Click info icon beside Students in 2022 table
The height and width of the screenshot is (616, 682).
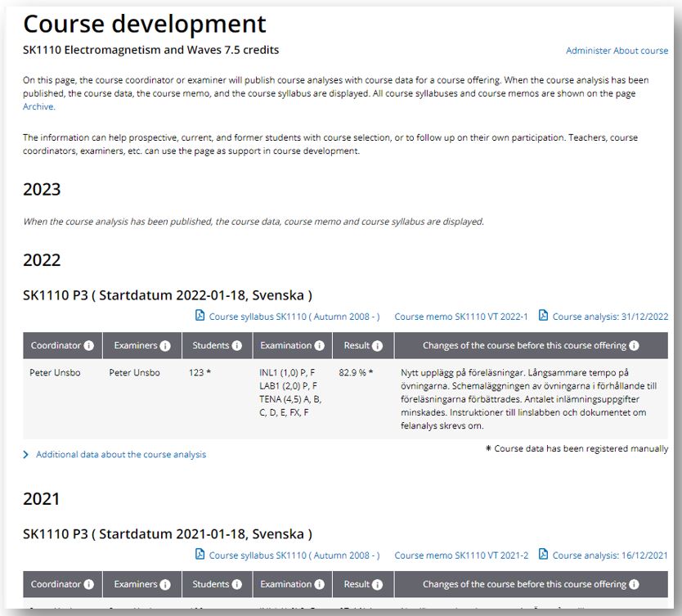(x=237, y=346)
